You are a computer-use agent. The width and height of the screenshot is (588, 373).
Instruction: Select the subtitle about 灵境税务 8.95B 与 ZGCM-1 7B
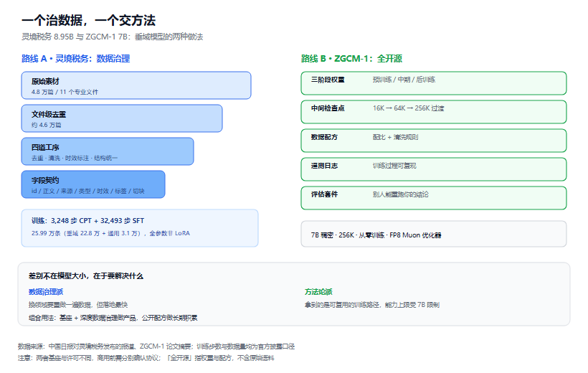click(112, 37)
